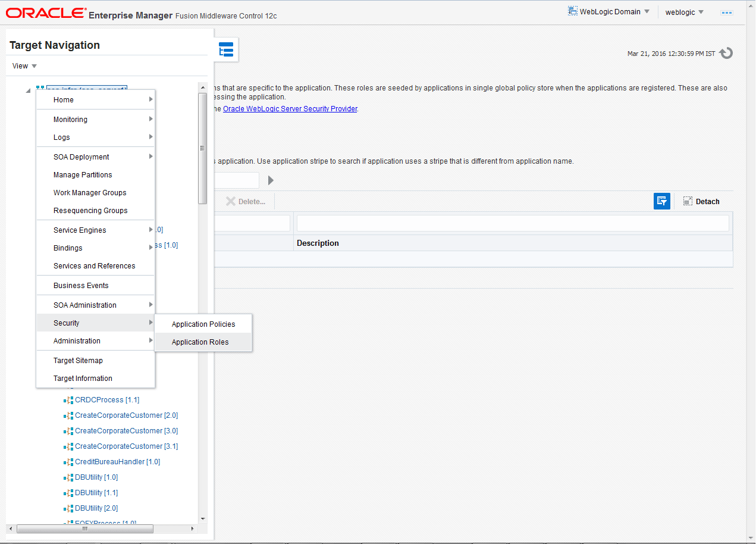Open the View menu in Target Navigation
Viewport: 756px width, 544px height.
click(24, 66)
